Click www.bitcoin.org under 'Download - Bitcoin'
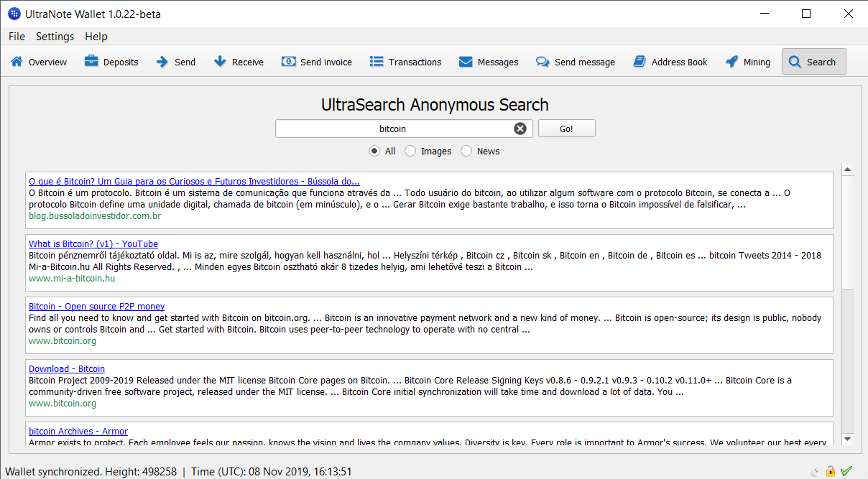This screenshot has width=868, height=479. coord(63,404)
